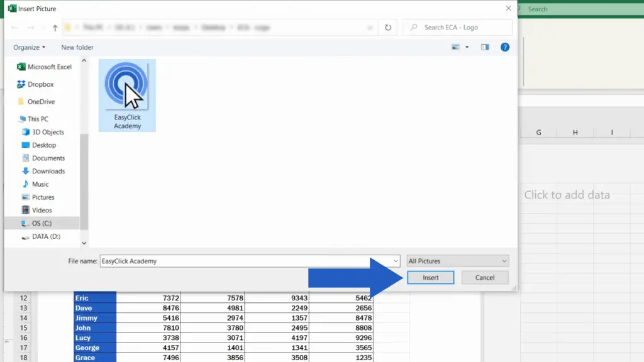Open the 3D Objects folder
Image resolution: width=644 pixels, height=362 pixels.
click(x=43, y=132)
